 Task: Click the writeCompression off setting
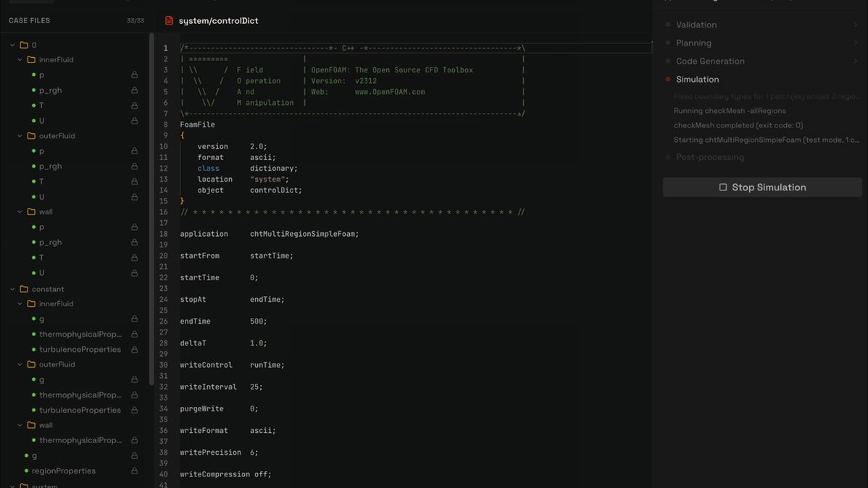tap(225, 474)
